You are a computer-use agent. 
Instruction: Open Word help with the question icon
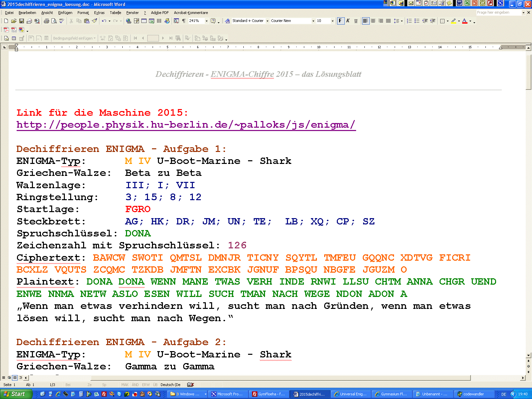pyautogui.click(x=213, y=21)
